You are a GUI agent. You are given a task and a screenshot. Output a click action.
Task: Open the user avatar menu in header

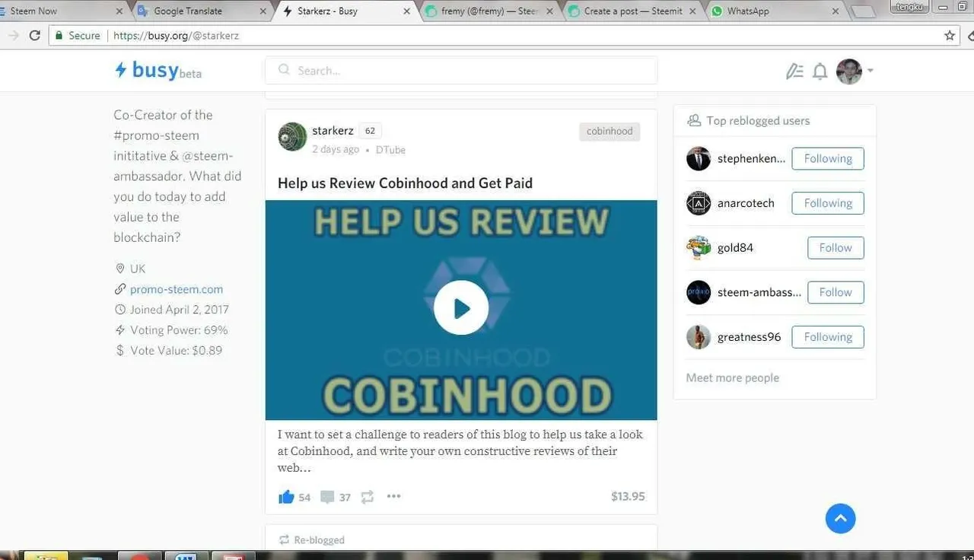point(855,71)
